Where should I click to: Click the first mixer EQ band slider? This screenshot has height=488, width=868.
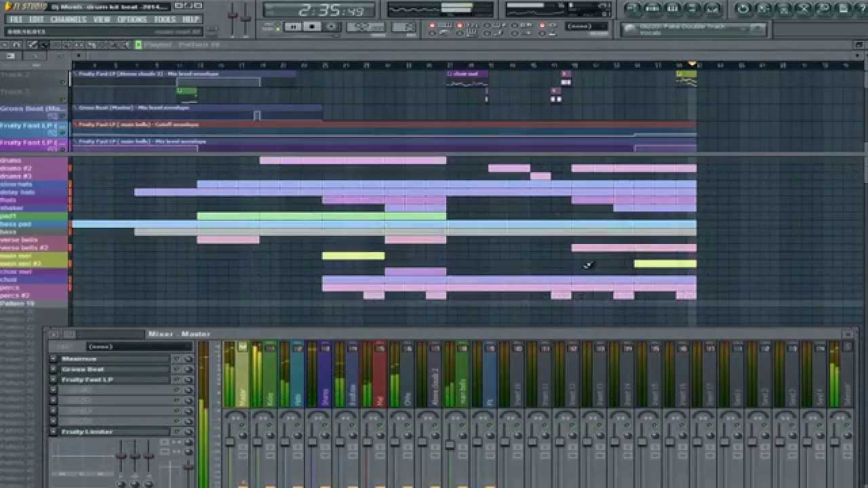point(121,455)
